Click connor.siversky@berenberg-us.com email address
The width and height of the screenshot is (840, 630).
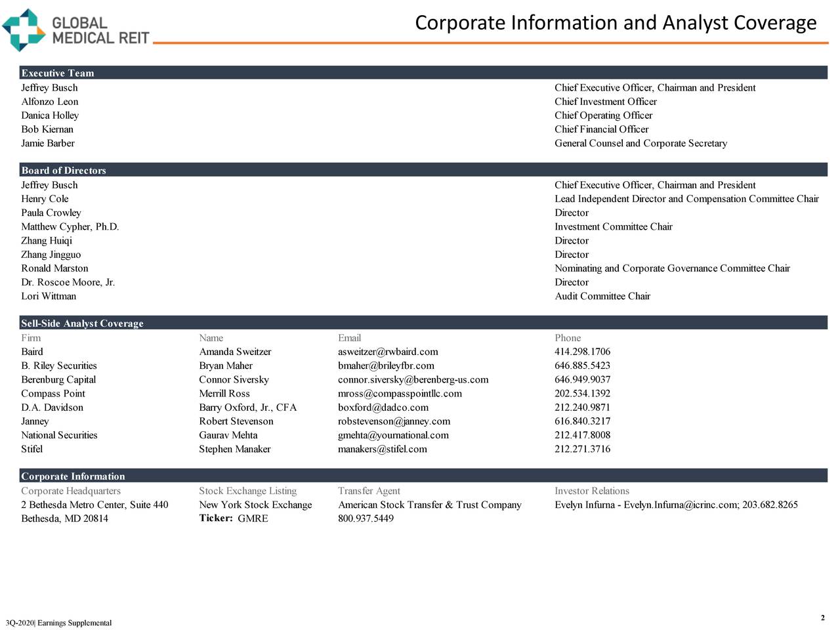[413, 379]
